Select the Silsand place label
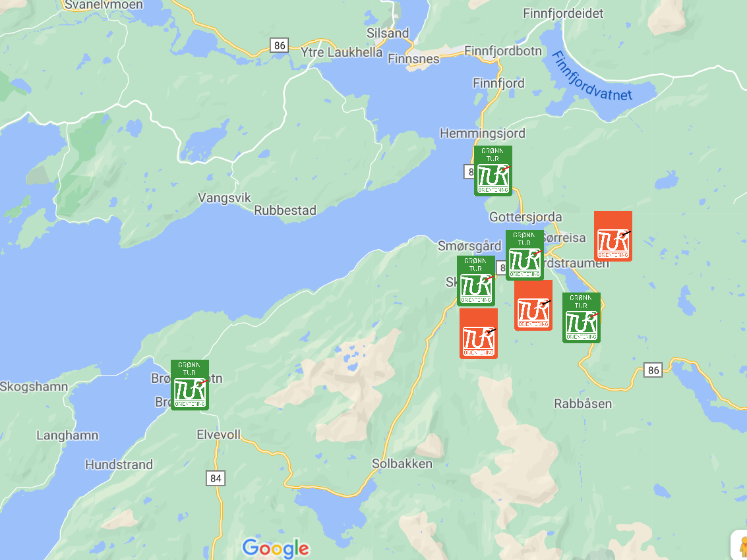The width and height of the screenshot is (747, 560). pos(388,33)
